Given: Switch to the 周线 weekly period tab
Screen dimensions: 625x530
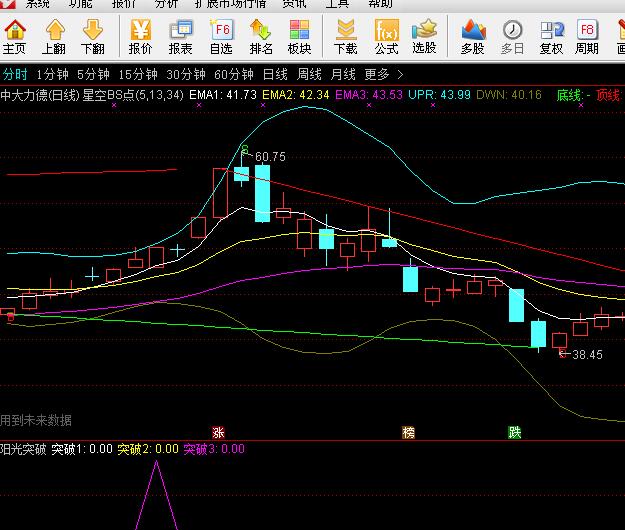Looking at the screenshot, I should [309, 74].
